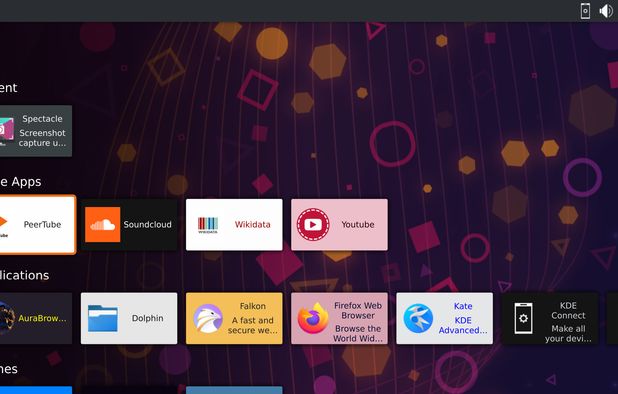
Task: Select the Wikidata text label
Action: click(x=253, y=225)
